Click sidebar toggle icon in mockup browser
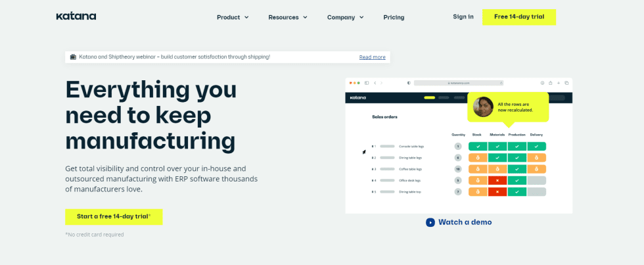This screenshot has height=265, width=644. pyautogui.click(x=367, y=83)
